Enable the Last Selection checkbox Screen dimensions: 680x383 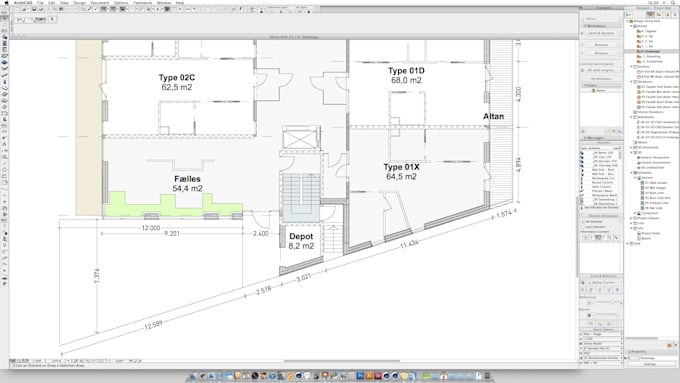[583, 227]
